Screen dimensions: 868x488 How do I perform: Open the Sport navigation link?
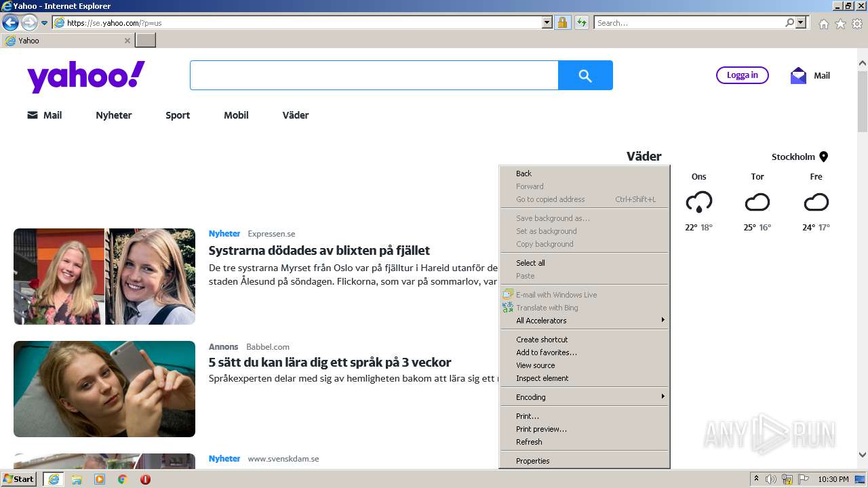pos(178,115)
